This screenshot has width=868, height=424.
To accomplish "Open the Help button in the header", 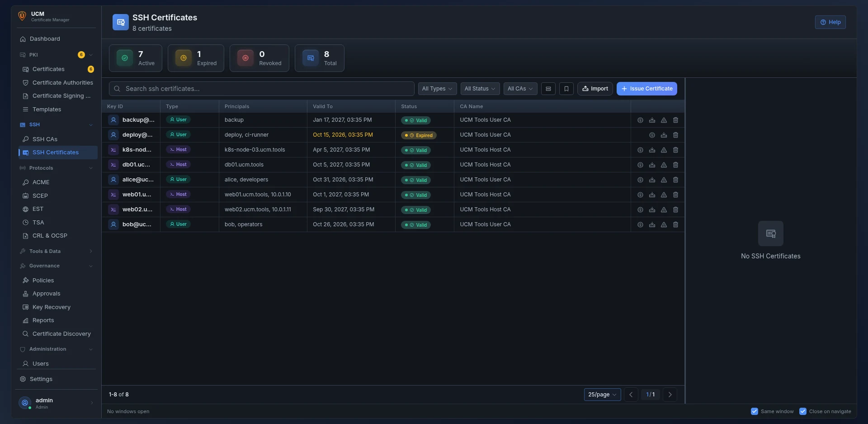I will coord(830,22).
